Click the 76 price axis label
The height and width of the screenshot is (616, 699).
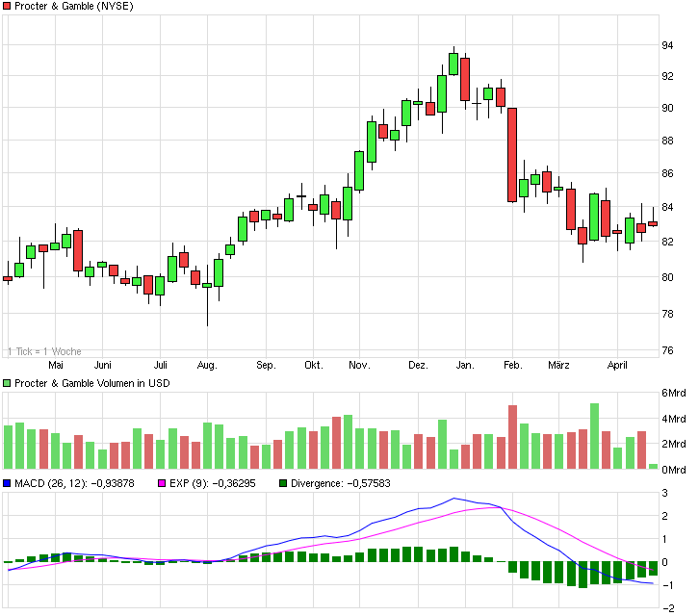point(667,350)
